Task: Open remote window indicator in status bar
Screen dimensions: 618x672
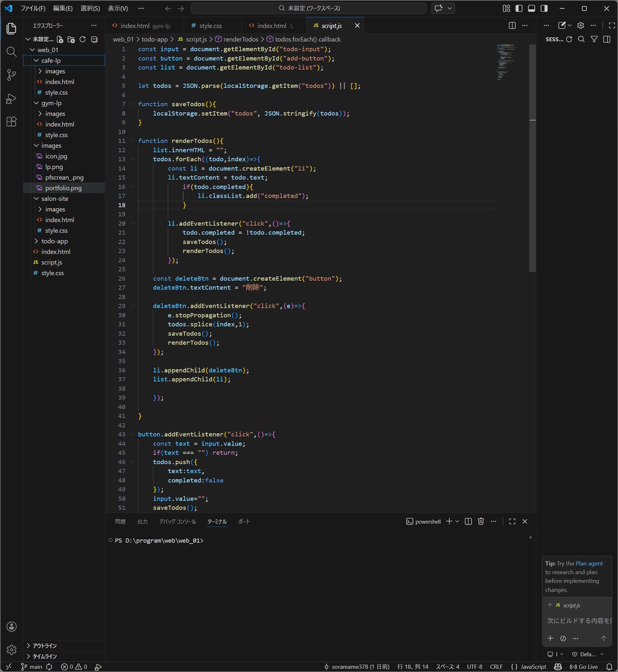Action: coord(8,667)
